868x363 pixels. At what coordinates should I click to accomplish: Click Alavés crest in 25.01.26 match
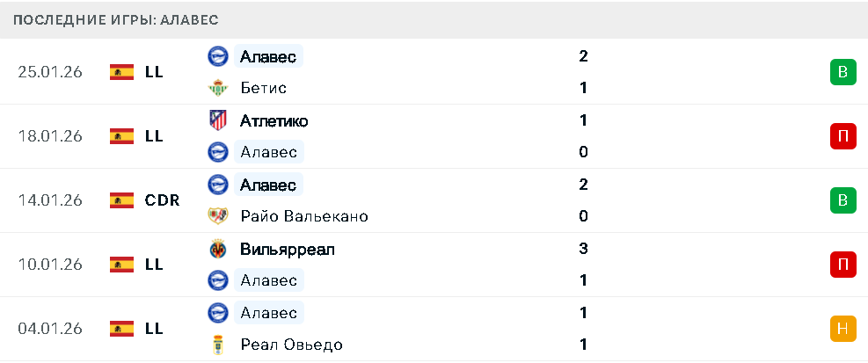point(216,56)
